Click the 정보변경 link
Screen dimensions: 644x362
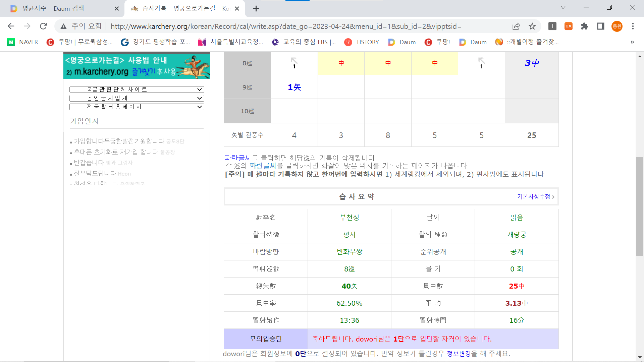(x=459, y=354)
